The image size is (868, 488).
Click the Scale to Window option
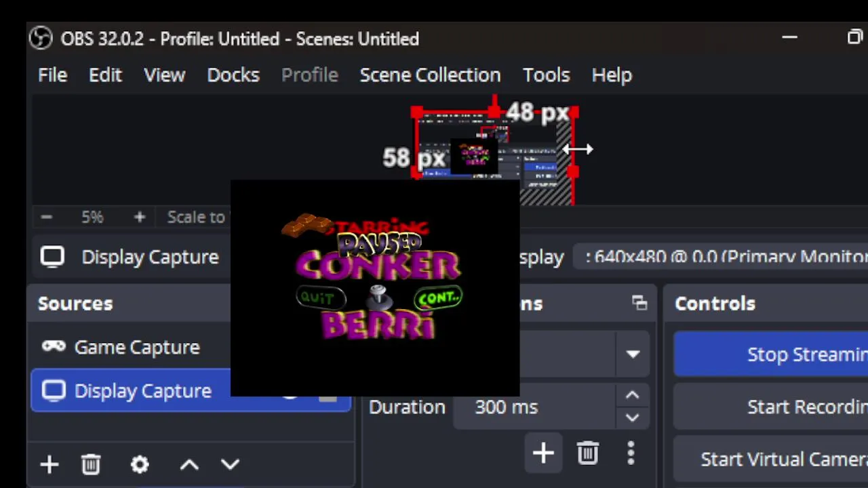196,217
